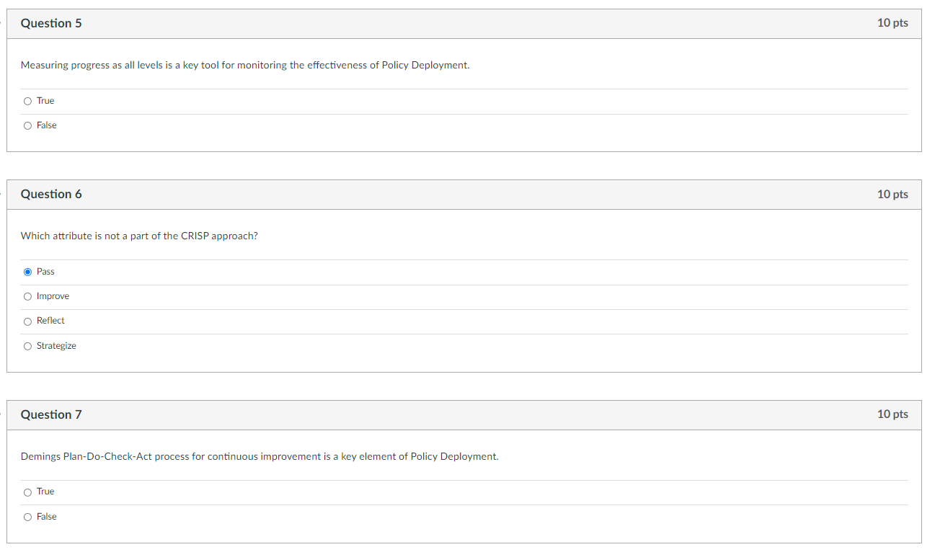This screenshot has height=560, width=935.
Task: Click the 10 pts label on Question 6
Action: coord(892,194)
